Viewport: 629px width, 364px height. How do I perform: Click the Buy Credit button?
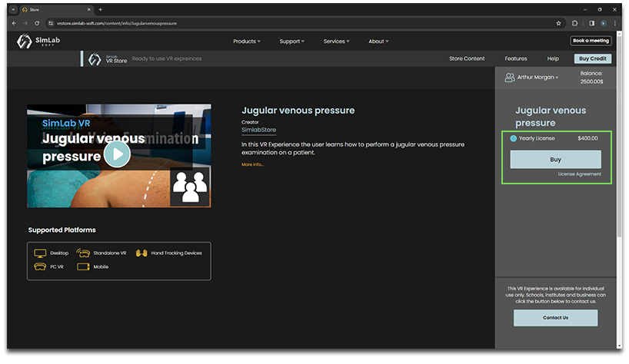click(x=593, y=58)
